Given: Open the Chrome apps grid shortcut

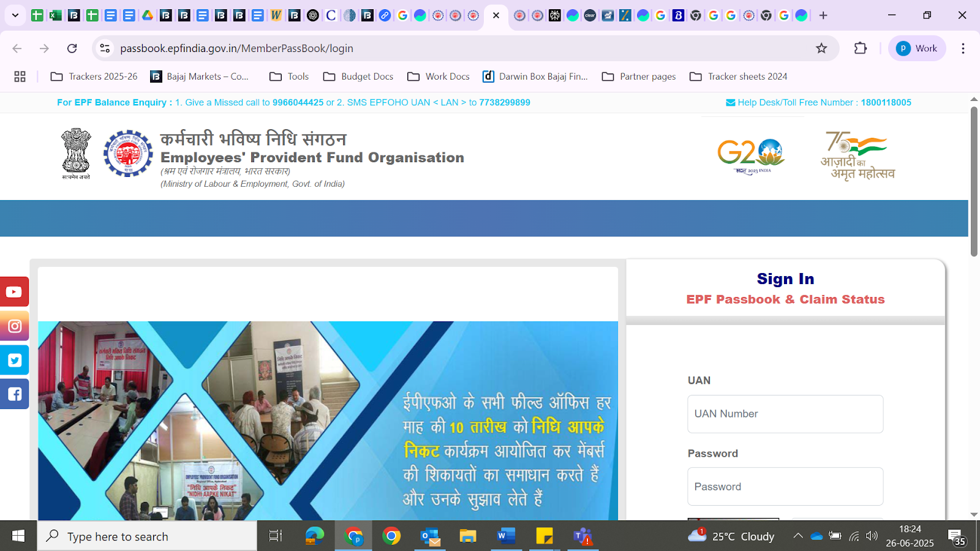Looking at the screenshot, I should coord(20,77).
